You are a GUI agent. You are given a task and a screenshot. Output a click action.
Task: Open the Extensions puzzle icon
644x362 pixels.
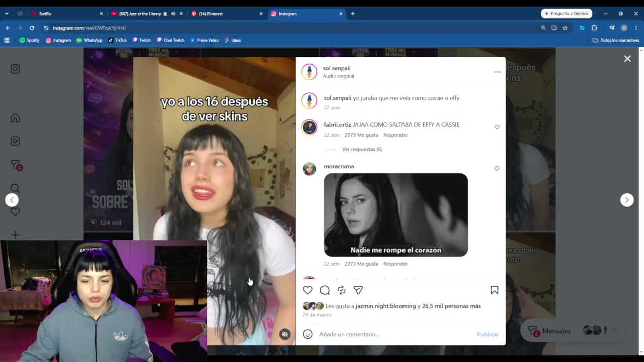coord(594,28)
